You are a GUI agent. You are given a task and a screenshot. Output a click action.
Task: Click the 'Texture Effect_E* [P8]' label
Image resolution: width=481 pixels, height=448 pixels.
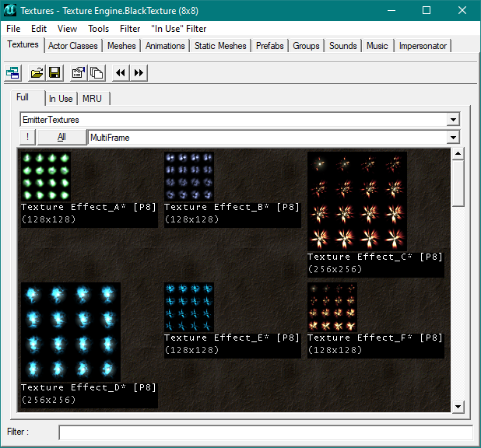tap(232, 338)
